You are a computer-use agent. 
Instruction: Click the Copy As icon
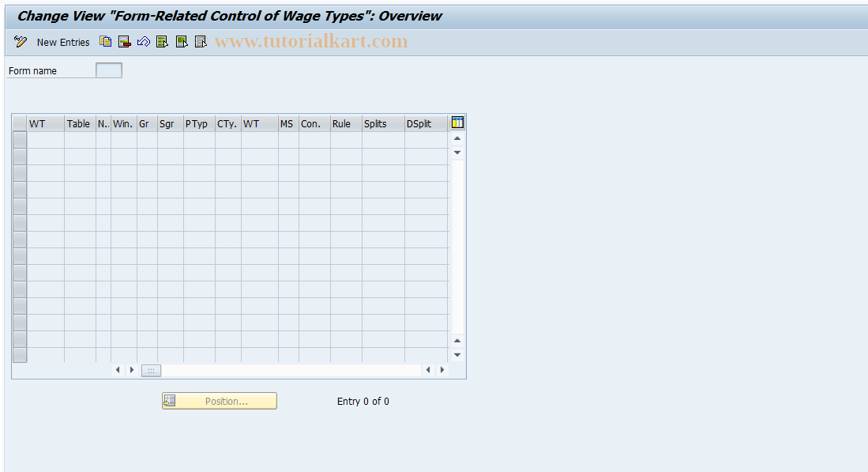tap(105, 42)
